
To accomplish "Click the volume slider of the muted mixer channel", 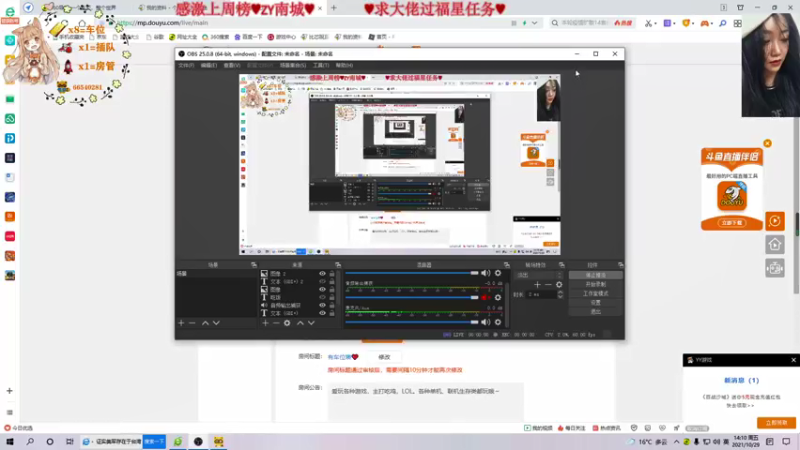I will click(x=412, y=297).
